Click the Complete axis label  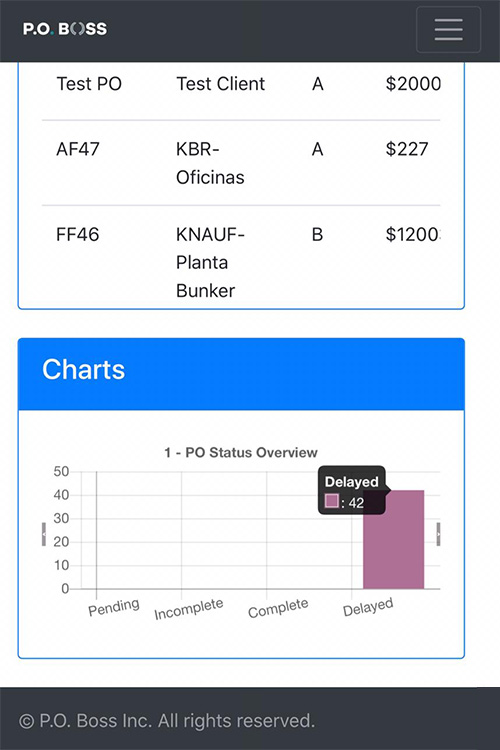point(278,607)
